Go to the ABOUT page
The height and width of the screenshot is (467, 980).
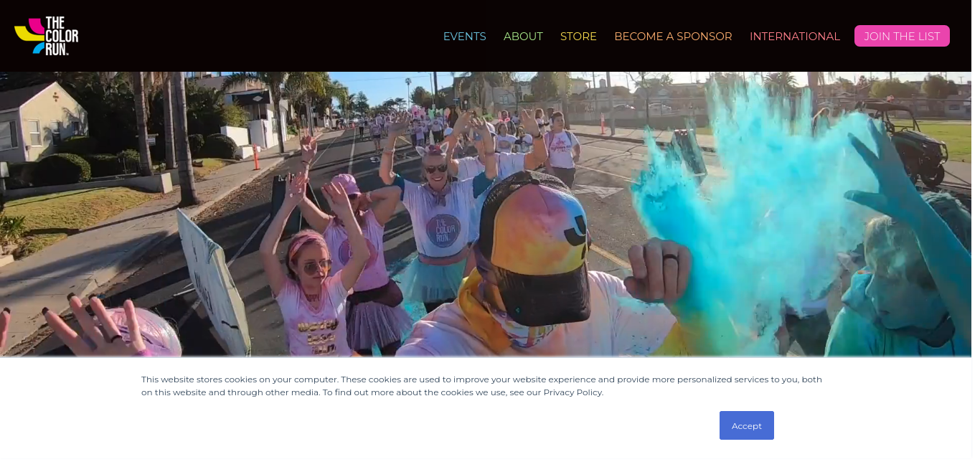[x=523, y=36]
